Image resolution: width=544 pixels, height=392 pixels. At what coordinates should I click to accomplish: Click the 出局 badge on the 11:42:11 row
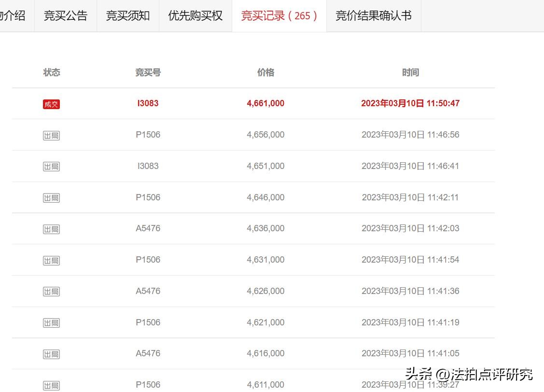pyautogui.click(x=51, y=197)
